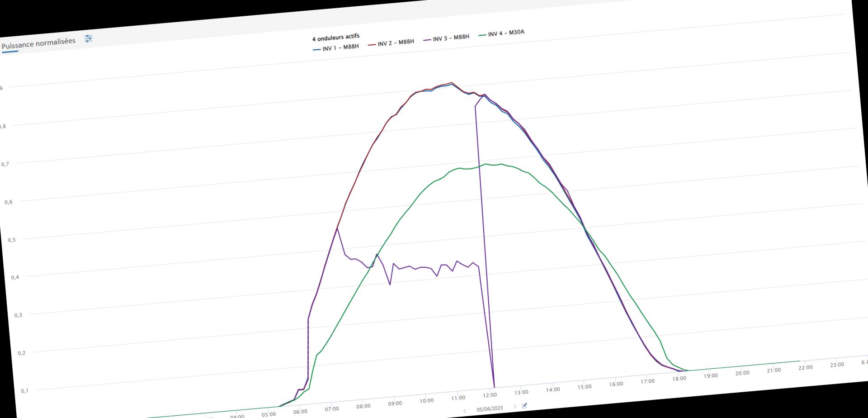Screen dimensions: 868x418
Task: Toggle the INV 2 – M88H legend series
Action: tap(391, 43)
